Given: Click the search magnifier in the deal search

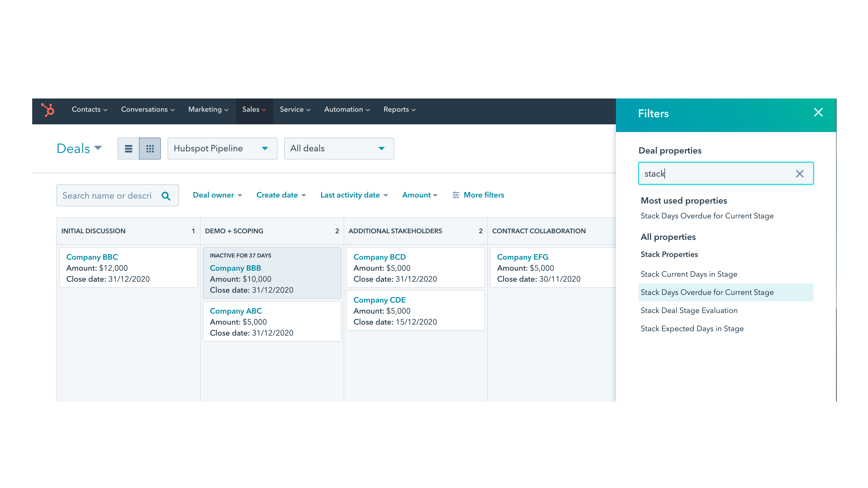Looking at the screenshot, I should [x=166, y=196].
